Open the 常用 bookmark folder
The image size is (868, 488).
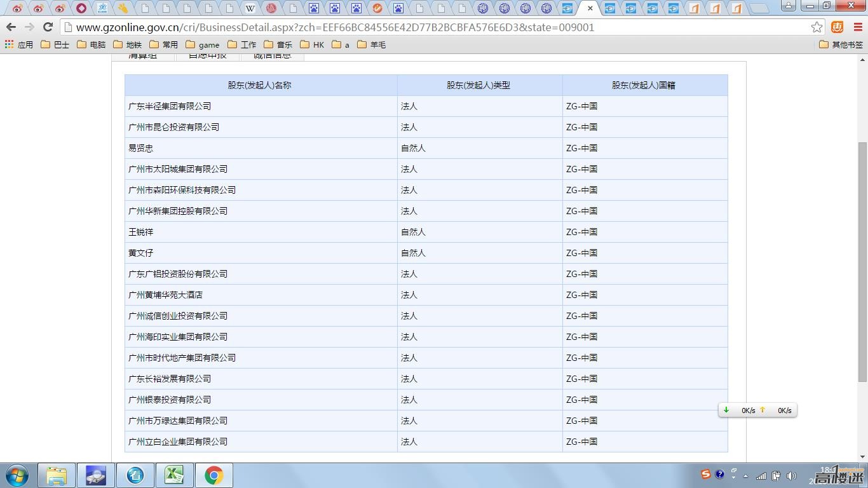pyautogui.click(x=163, y=44)
